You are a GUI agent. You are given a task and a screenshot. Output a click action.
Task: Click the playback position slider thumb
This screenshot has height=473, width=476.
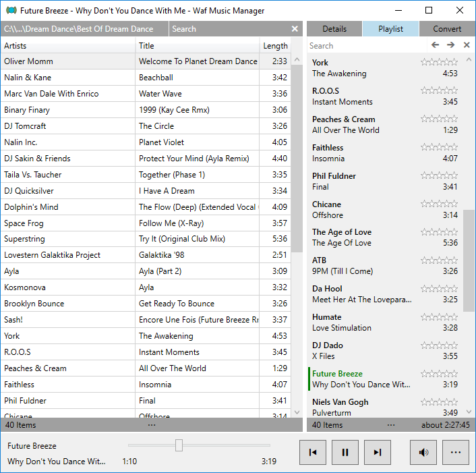coord(179,445)
